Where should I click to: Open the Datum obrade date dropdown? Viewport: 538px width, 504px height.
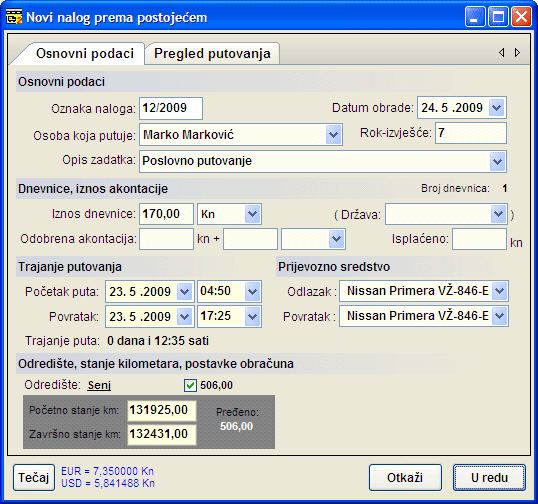tap(496, 108)
